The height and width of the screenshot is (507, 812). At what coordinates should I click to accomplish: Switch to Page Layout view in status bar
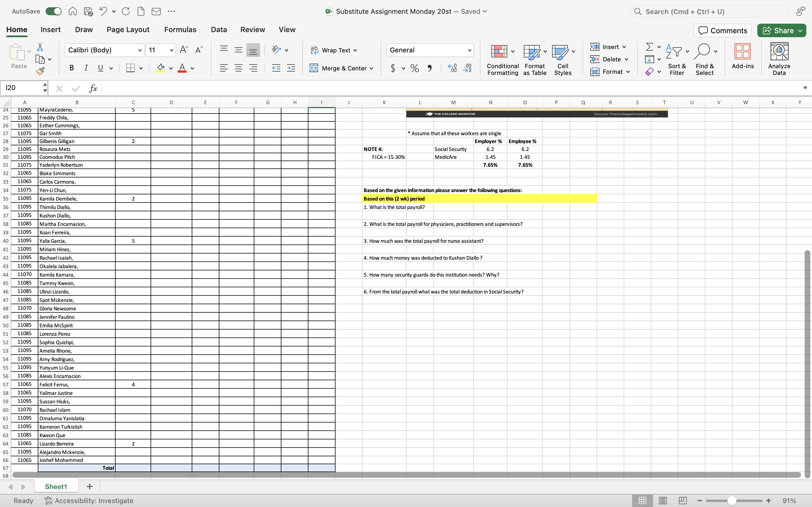point(662,500)
